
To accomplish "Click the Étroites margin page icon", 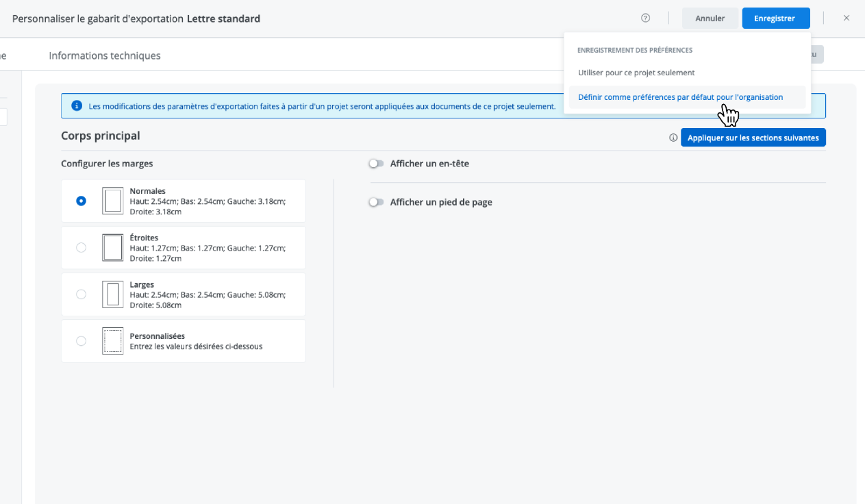I will point(112,248).
